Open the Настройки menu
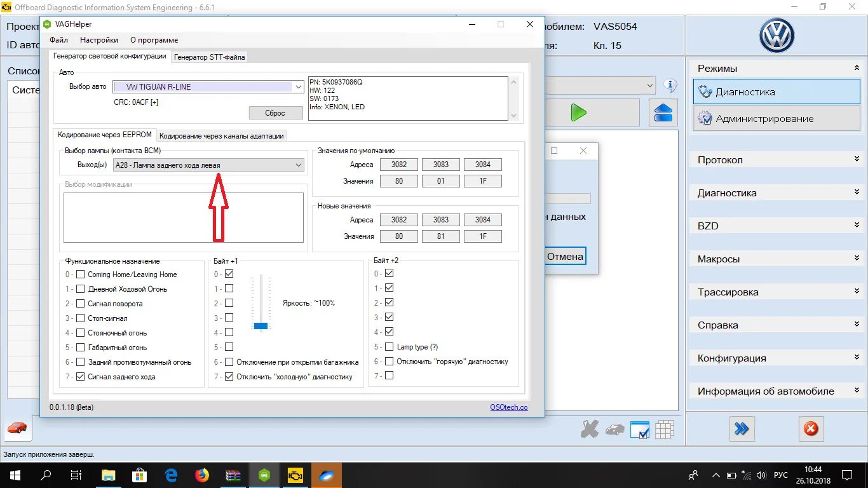Screen dimensions: 868x488 click(x=99, y=40)
